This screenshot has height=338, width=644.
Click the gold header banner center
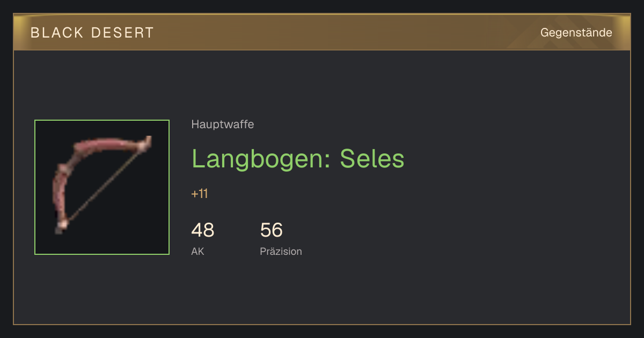(x=322, y=32)
